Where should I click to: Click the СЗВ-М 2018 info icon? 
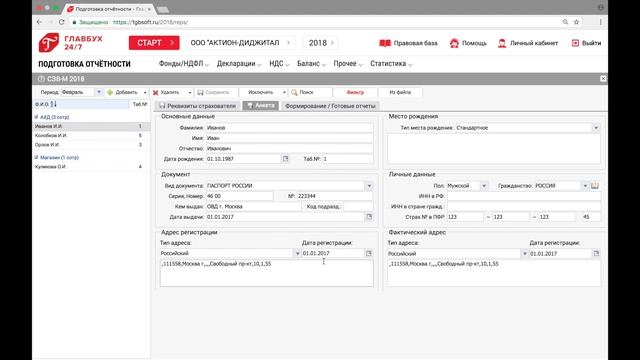(41, 79)
